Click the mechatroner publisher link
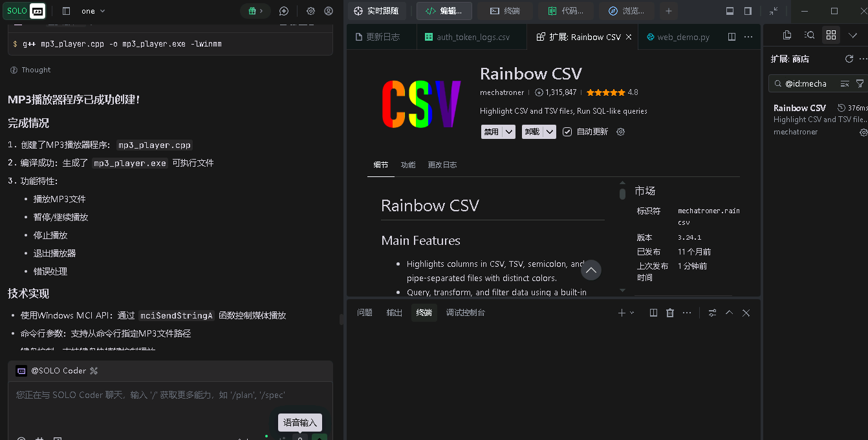 (x=502, y=92)
